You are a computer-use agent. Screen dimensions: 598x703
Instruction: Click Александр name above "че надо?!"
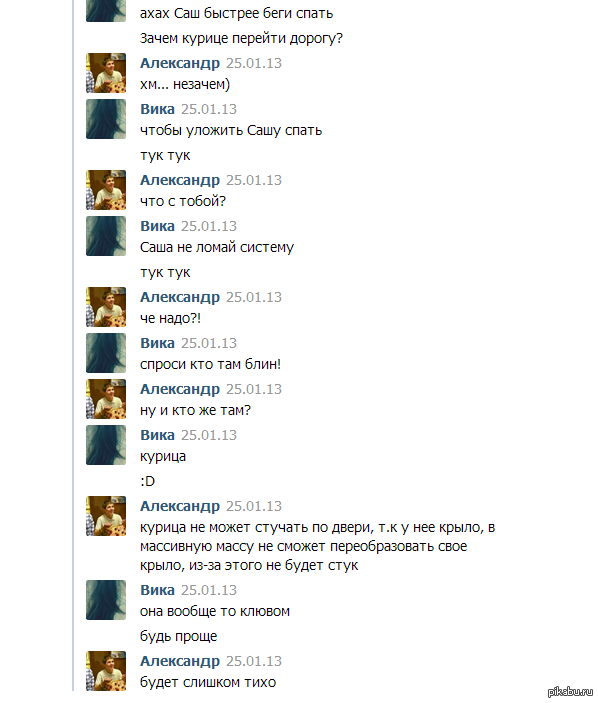(180, 297)
